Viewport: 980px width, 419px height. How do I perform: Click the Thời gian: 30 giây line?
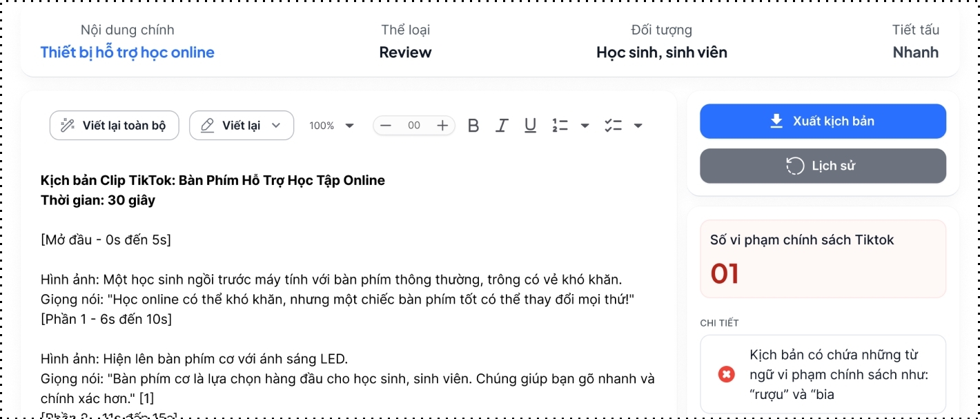tap(98, 200)
